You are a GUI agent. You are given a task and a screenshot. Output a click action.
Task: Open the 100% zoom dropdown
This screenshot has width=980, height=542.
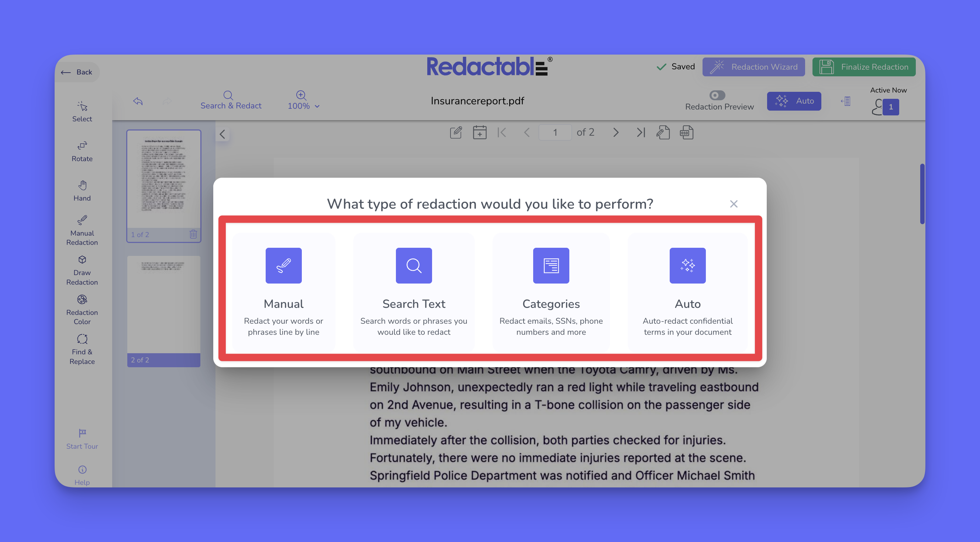(x=303, y=106)
